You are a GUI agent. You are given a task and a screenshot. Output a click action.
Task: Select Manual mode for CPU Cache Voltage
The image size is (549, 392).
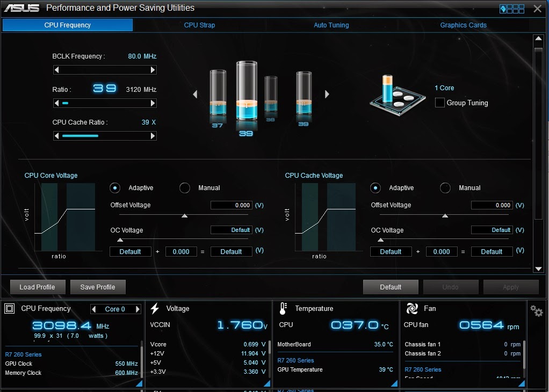point(445,188)
